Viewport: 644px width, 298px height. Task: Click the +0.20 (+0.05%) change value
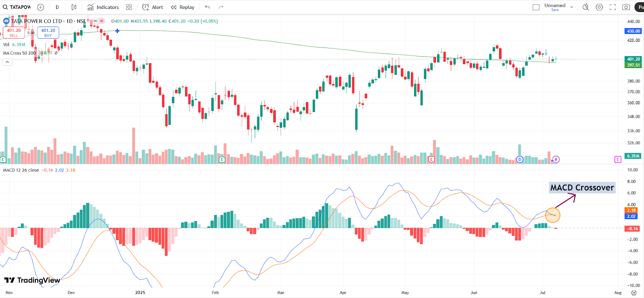tap(203, 21)
